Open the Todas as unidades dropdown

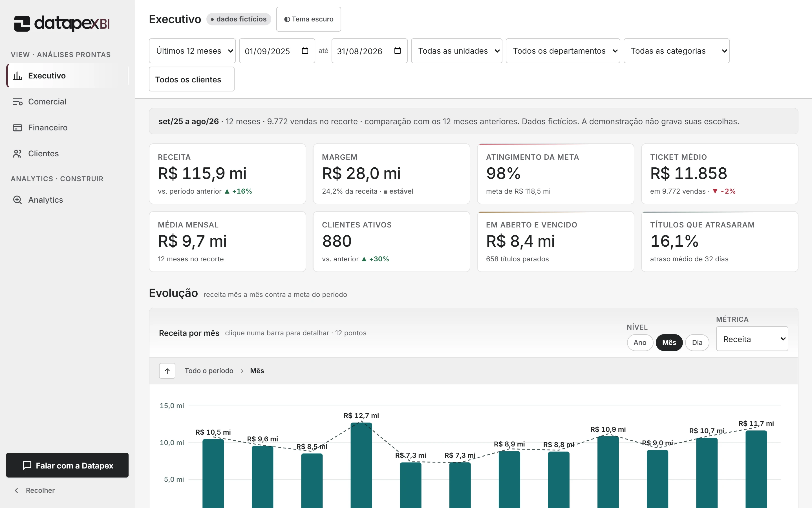click(x=457, y=51)
